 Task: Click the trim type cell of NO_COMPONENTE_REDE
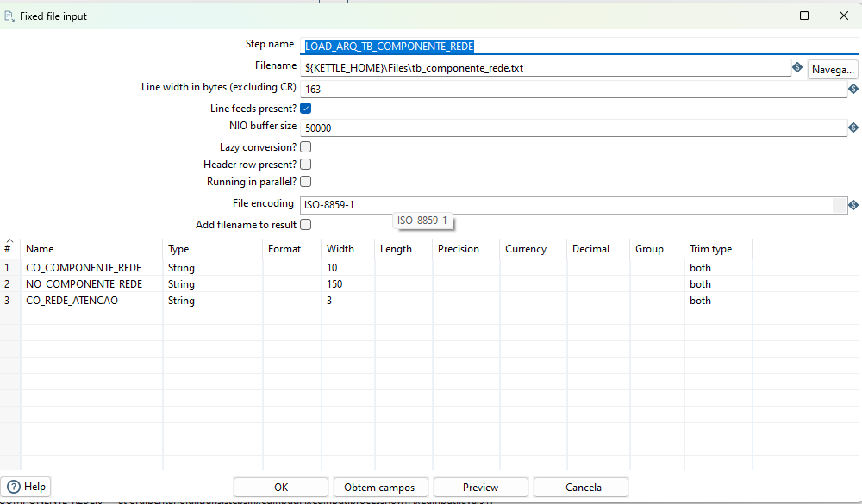point(718,284)
